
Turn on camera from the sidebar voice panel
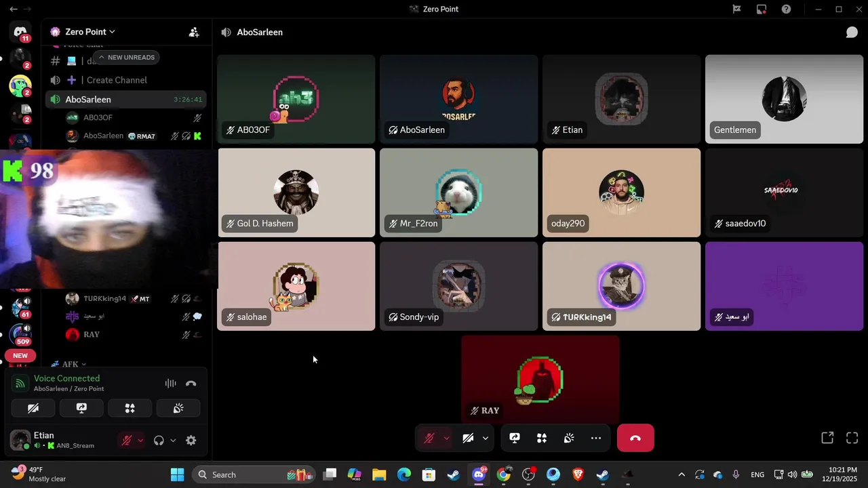[33, 408]
